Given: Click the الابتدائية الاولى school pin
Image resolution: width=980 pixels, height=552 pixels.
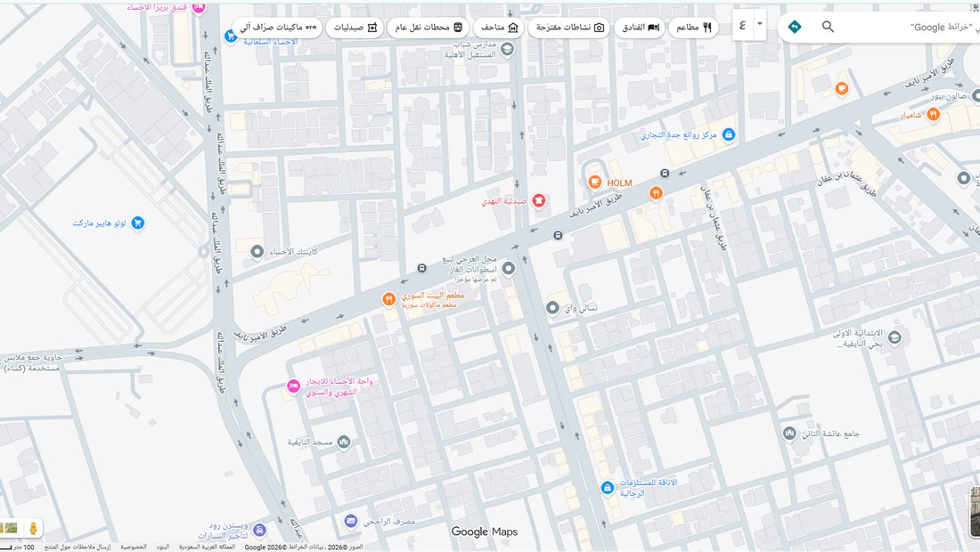Looking at the screenshot, I should coord(894,337).
